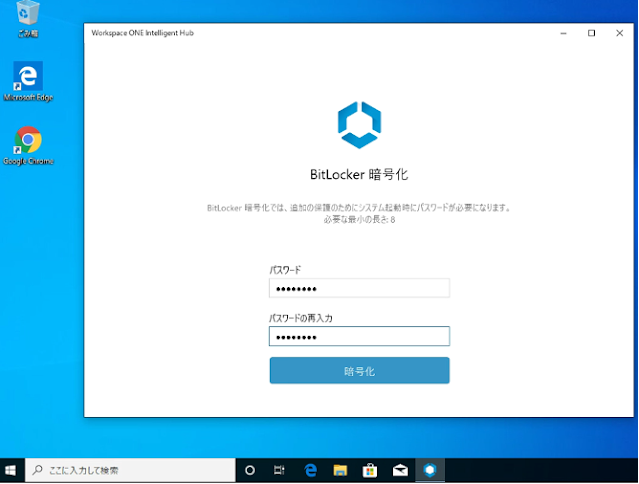Click Workspace ONE Intelligent Hub window title

pos(142,33)
